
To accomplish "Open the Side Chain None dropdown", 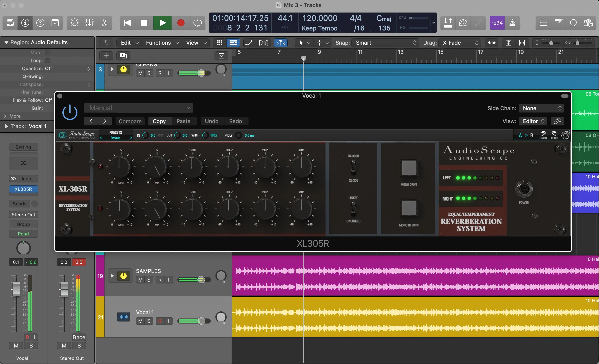I will [x=542, y=109].
